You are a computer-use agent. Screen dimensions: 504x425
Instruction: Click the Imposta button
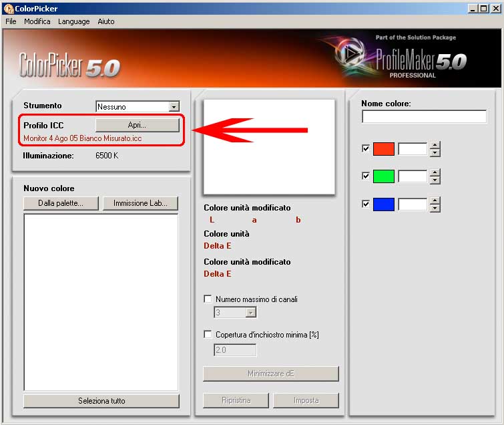(306, 400)
